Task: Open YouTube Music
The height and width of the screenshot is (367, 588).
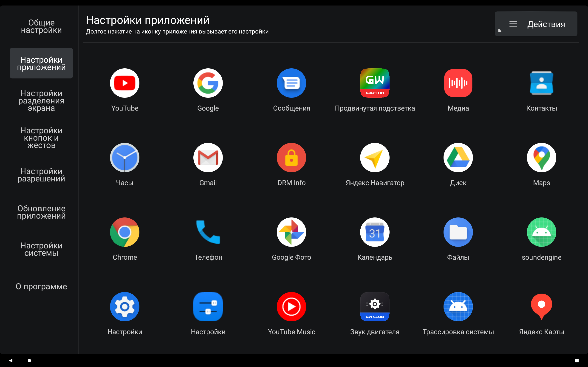Action: [291, 307]
